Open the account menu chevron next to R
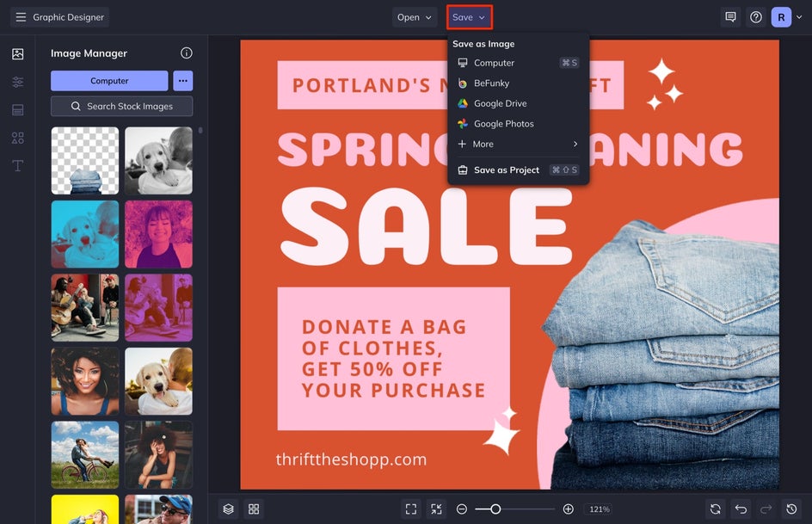 (x=797, y=16)
